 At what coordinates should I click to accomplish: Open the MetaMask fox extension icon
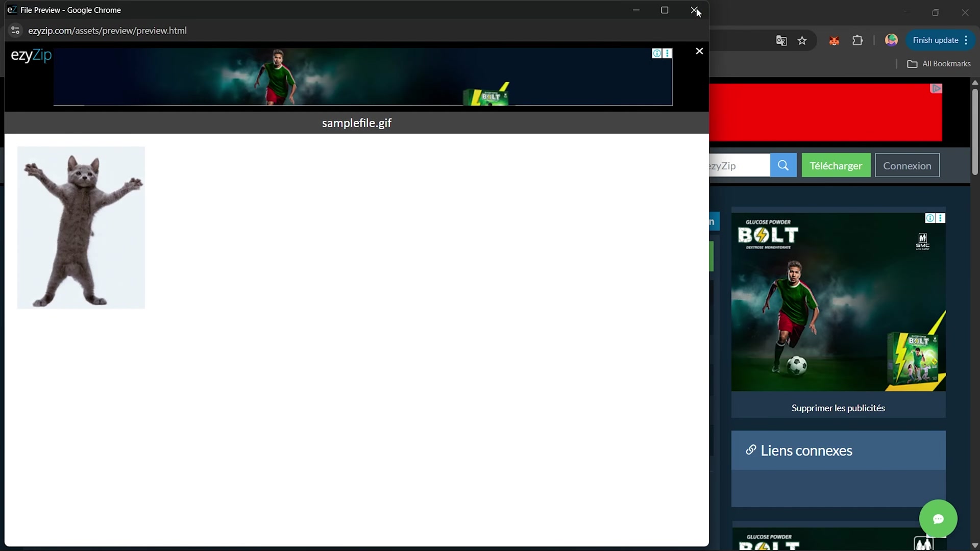[x=834, y=40]
